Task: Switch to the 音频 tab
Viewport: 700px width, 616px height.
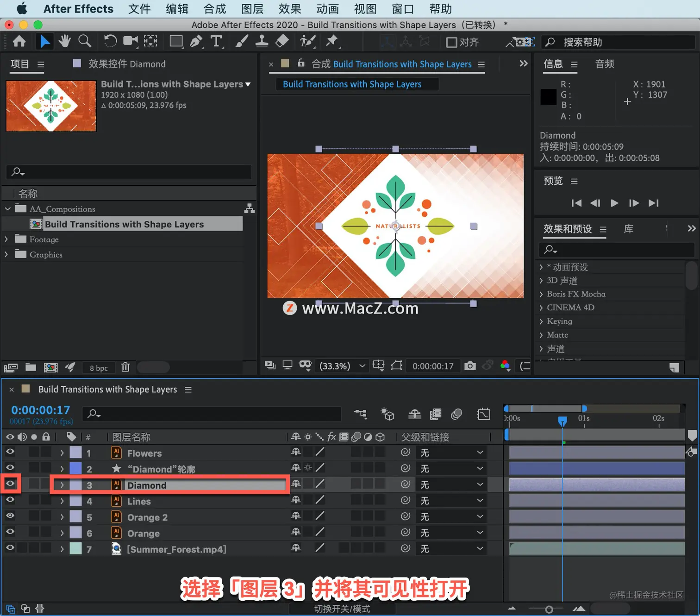Action: [x=605, y=64]
